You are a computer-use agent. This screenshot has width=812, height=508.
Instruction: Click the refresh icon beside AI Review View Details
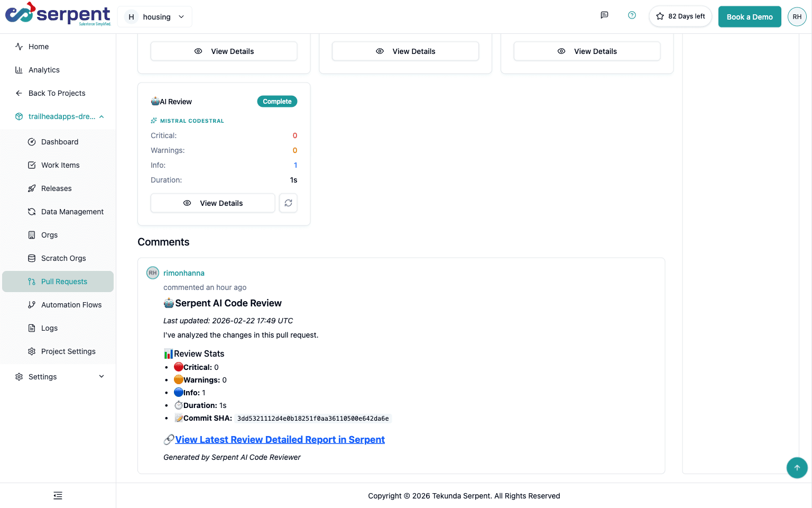coord(288,203)
